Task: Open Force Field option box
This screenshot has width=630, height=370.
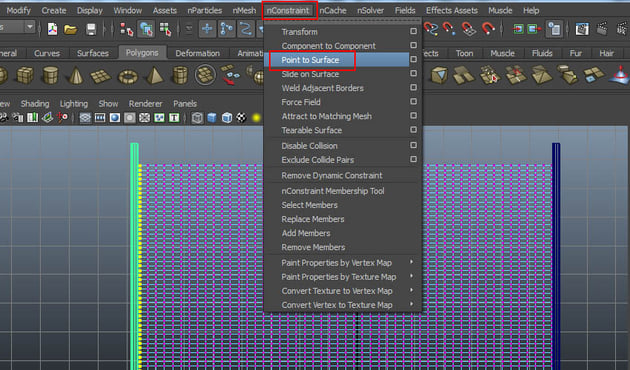Action: pos(413,102)
